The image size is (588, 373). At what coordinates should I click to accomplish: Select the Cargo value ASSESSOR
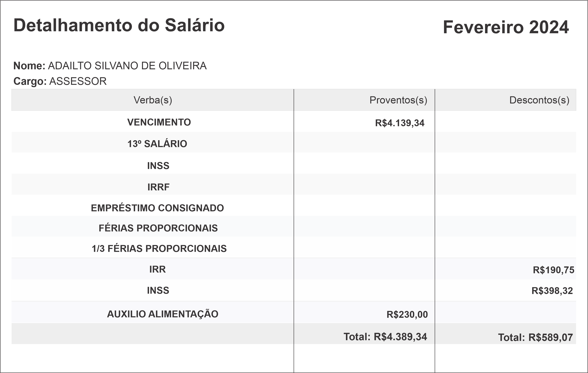(78, 81)
